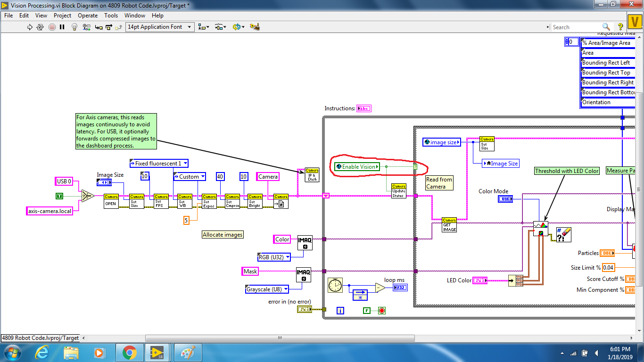Open the Help menu
644x362 pixels.
[x=157, y=15]
